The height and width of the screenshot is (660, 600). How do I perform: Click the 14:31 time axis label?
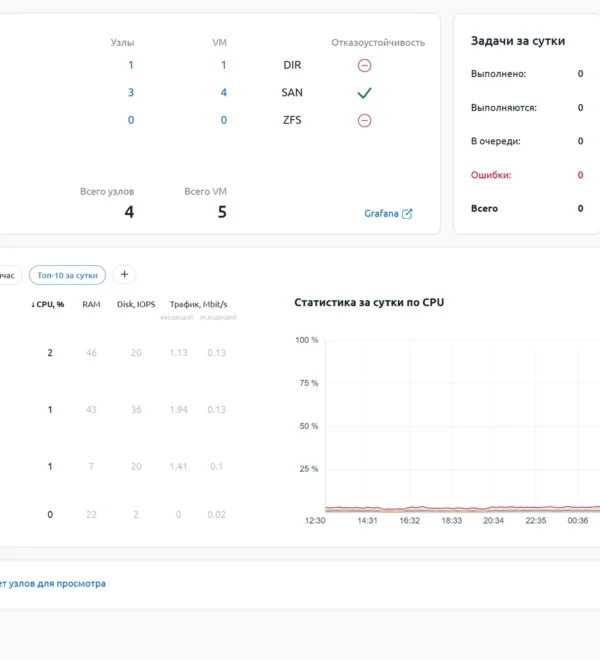click(367, 521)
